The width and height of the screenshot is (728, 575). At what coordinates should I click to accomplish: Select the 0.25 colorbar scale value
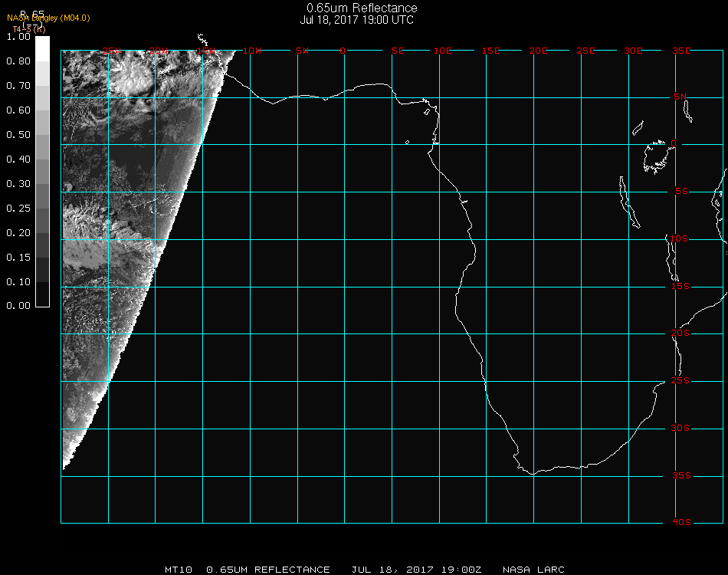tap(18, 209)
